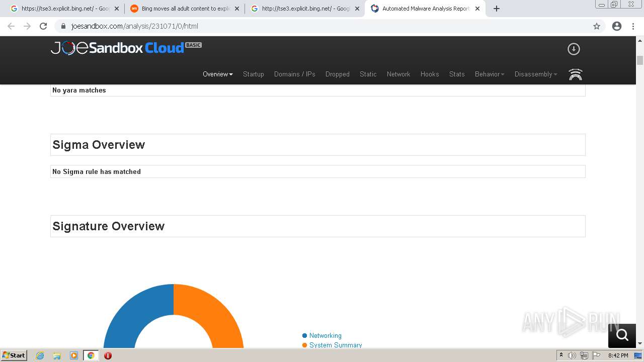Screen dimensions: 644x362
Task: Click the taskbar clock showing 8:42 PM
Action: 618,355
